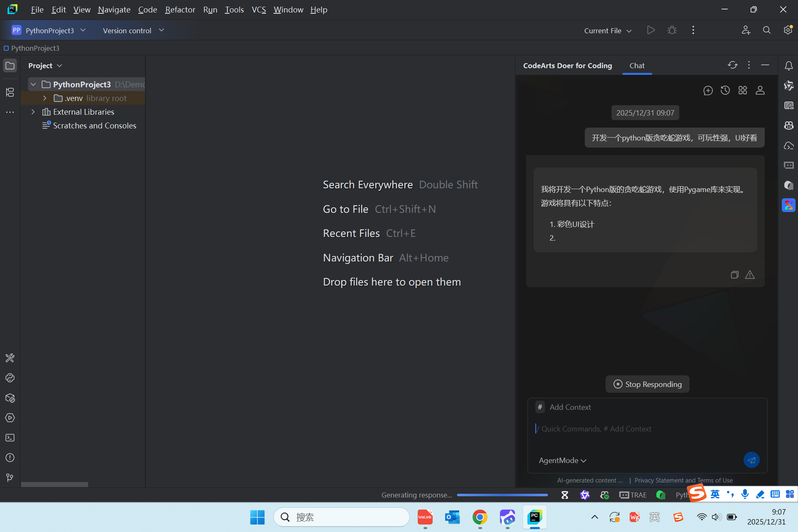The width and height of the screenshot is (798, 532).
Task: Click the generating response progress bar
Action: point(502,495)
